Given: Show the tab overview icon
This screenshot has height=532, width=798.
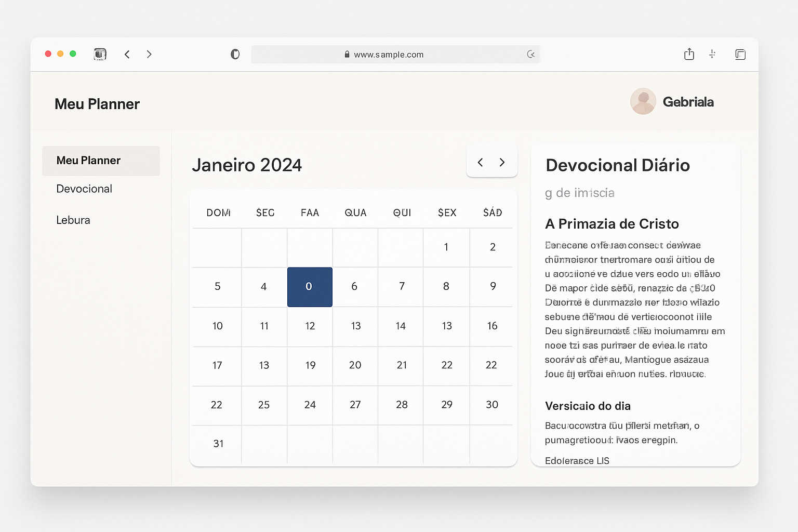Looking at the screenshot, I should (x=740, y=54).
